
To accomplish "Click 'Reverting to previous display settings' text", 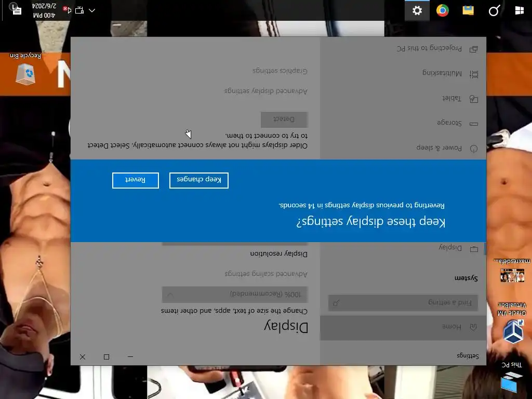I will 362,205.
